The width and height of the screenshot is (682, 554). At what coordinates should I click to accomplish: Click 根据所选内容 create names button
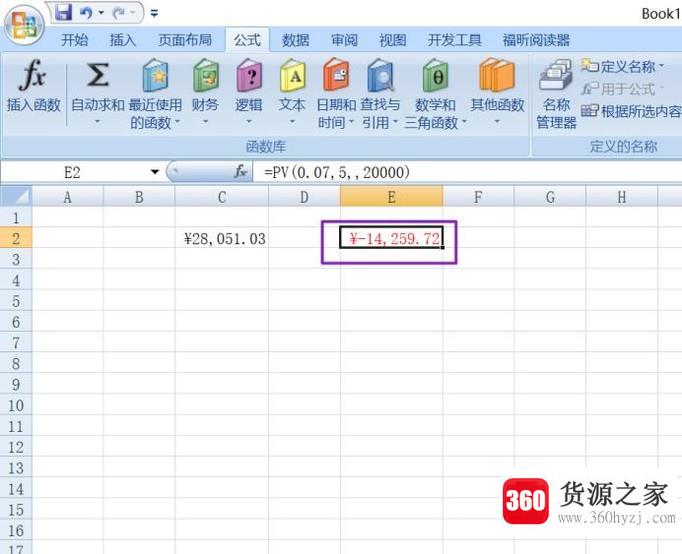coord(632,112)
